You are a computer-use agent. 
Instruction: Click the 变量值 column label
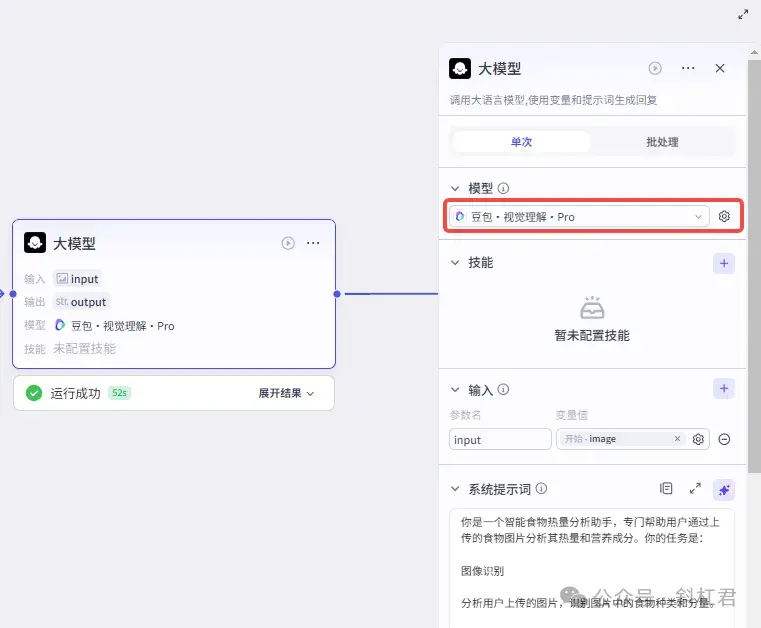click(x=571, y=415)
